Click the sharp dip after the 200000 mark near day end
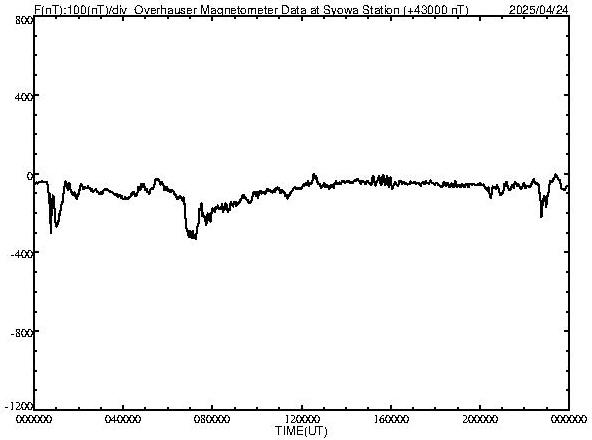The height and width of the screenshot is (440, 592). click(541, 216)
